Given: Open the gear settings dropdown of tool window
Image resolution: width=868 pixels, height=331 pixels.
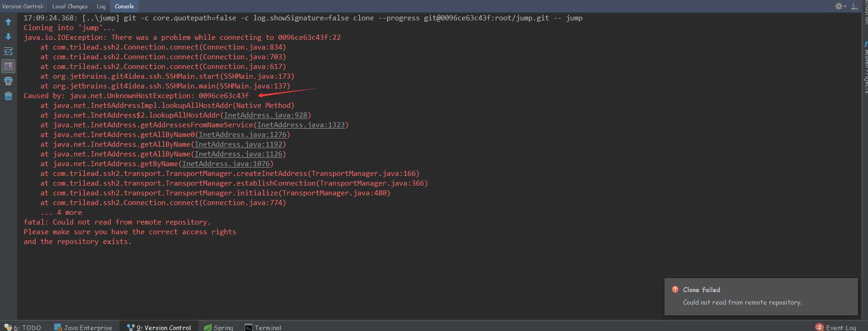Looking at the screenshot, I should 840,6.
